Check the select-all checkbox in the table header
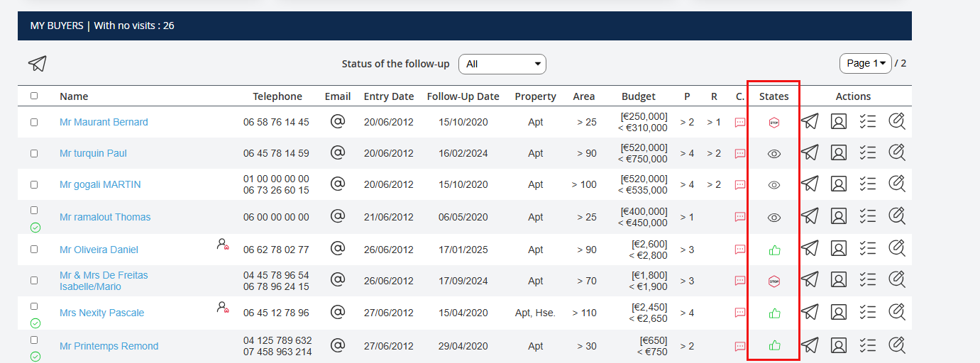Image resolution: width=980 pixels, height=363 pixels. [34, 96]
